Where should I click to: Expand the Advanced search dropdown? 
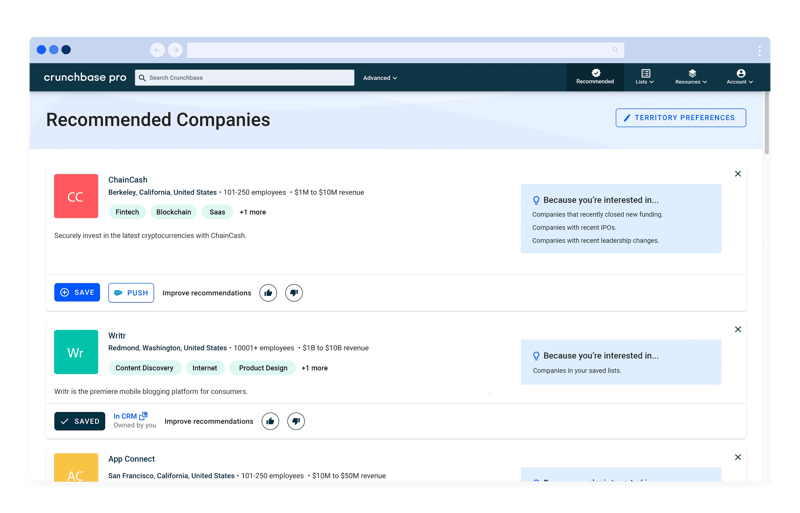click(x=380, y=78)
